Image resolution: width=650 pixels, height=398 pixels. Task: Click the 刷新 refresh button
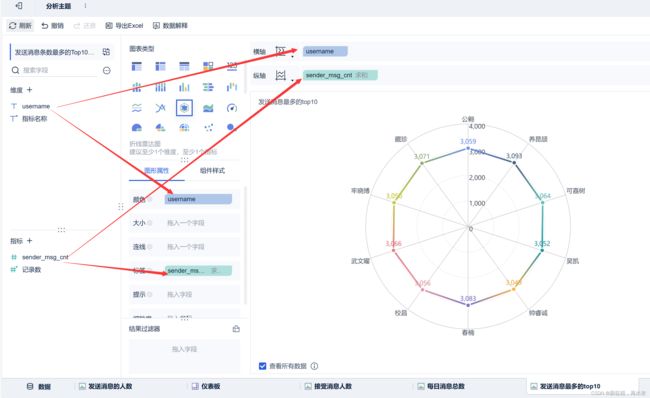20,26
